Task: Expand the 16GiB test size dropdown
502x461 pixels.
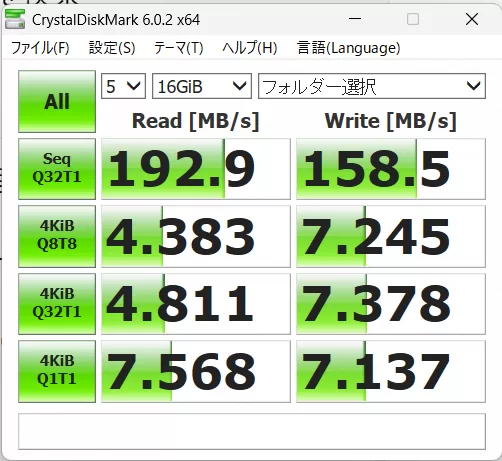Action: (202, 86)
